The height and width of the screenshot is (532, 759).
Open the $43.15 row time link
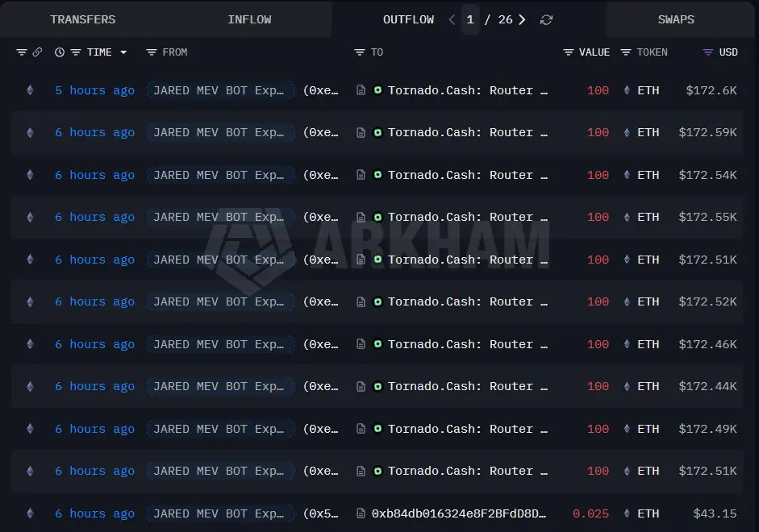click(94, 513)
